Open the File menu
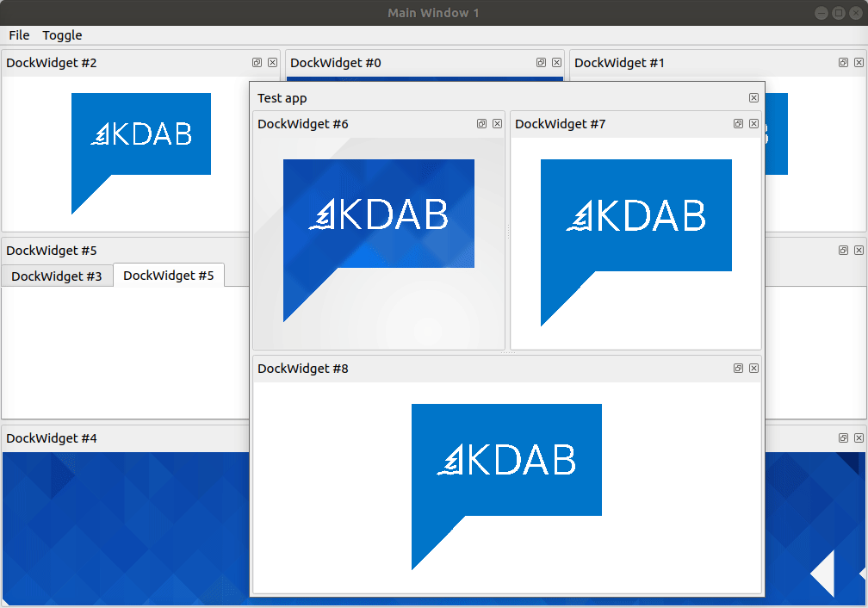The height and width of the screenshot is (608, 868). (x=18, y=35)
